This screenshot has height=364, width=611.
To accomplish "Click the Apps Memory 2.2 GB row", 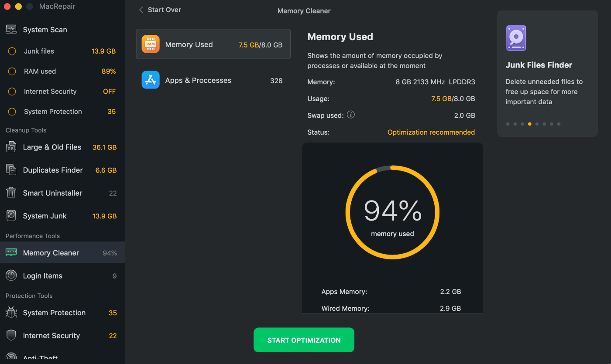I will pyautogui.click(x=392, y=292).
